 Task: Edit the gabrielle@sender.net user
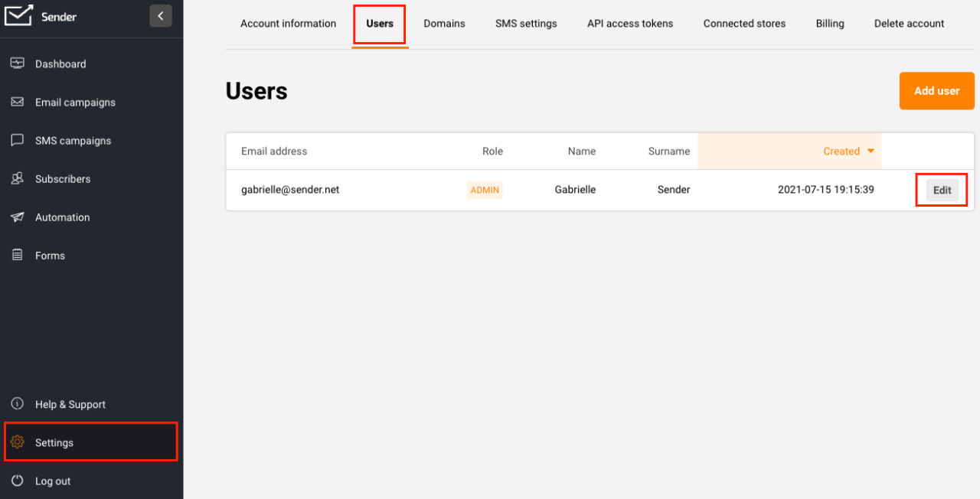pos(942,189)
